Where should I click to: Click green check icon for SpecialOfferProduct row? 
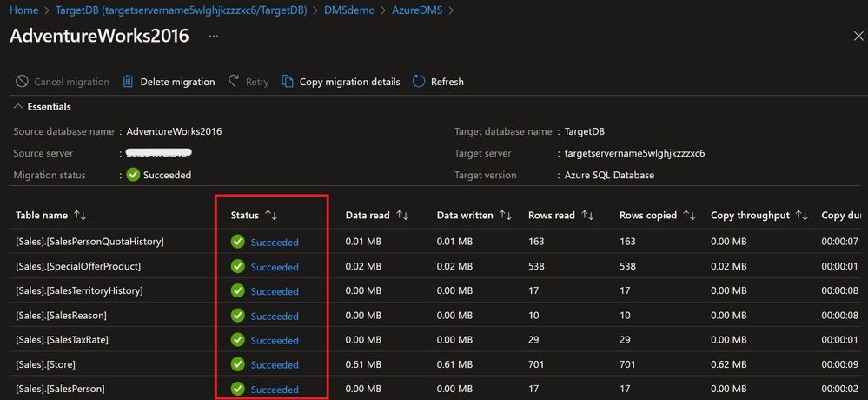[237, 266]
